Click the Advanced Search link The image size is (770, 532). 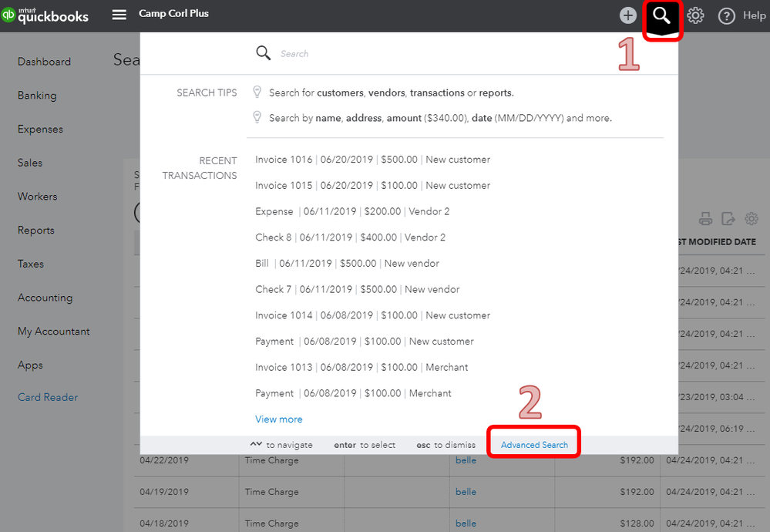(534, 445)
